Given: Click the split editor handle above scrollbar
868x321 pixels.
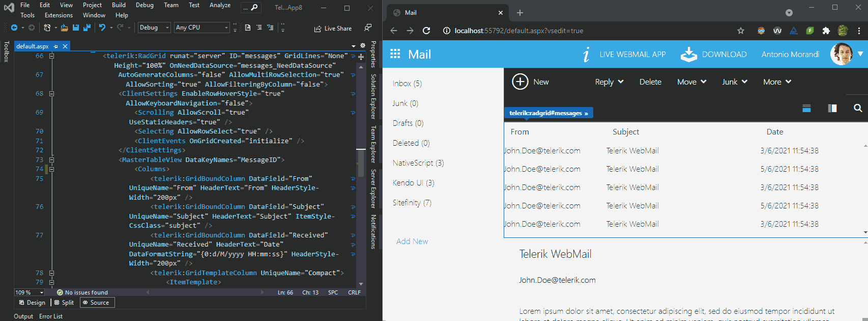Looking at the screenshot, I should (x=361, y=57).
